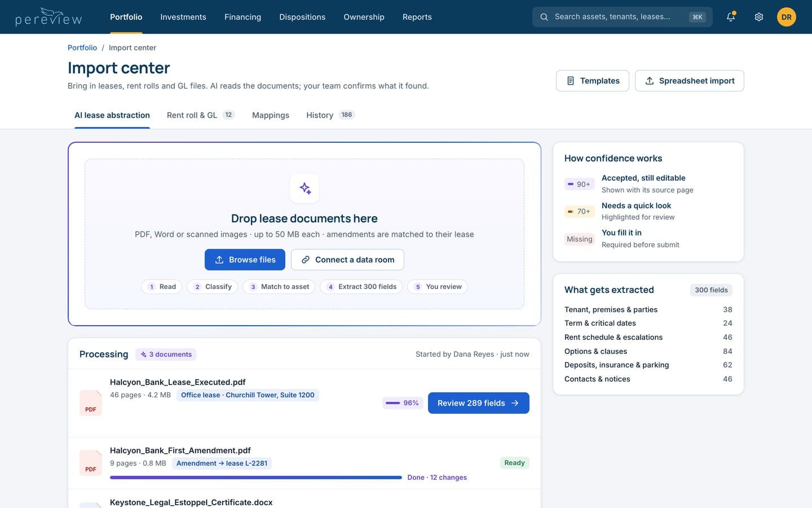The image size is (812, 508).
Task: Click Connect a data room
Action: click(347, 260)
